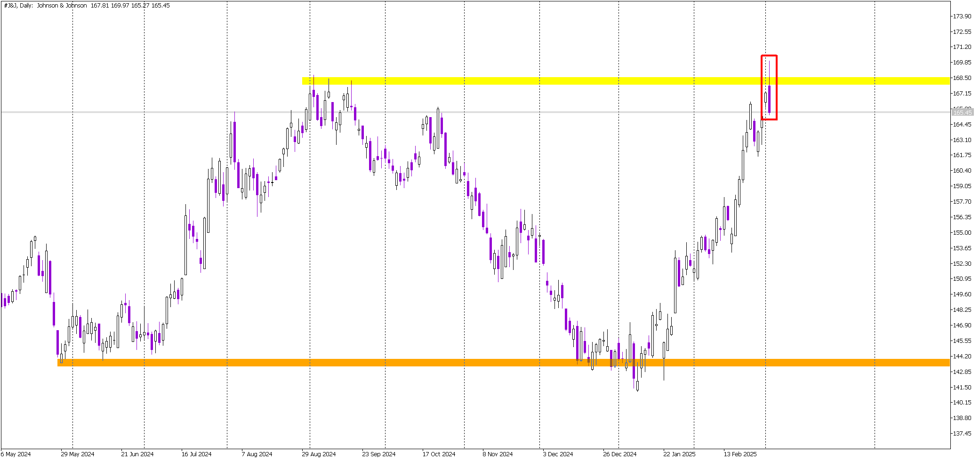Click the '16 Jul 2024' date label
Viewport: 980px width, 460px height.
[197, 454]
